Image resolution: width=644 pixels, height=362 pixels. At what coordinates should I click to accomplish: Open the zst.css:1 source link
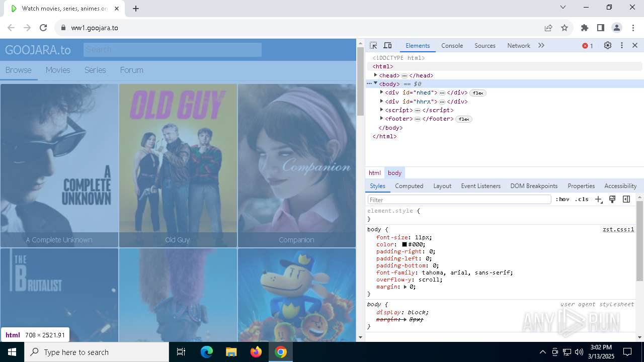coord(618,229)
